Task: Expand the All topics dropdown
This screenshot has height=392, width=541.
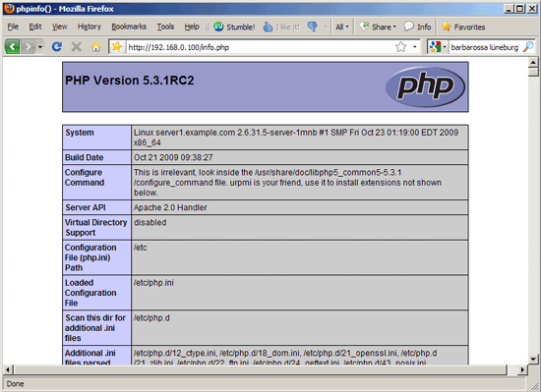Action: coord(342,27)
